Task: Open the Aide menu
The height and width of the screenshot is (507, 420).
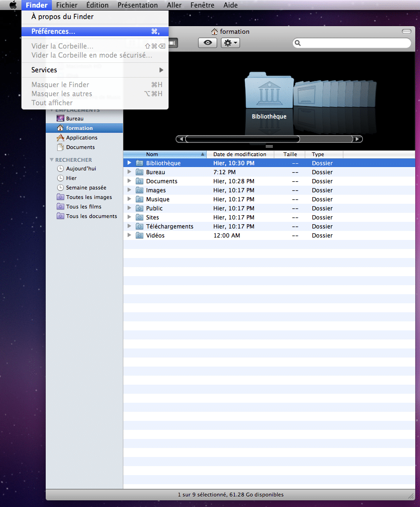Action: click(x=230, y=5)
